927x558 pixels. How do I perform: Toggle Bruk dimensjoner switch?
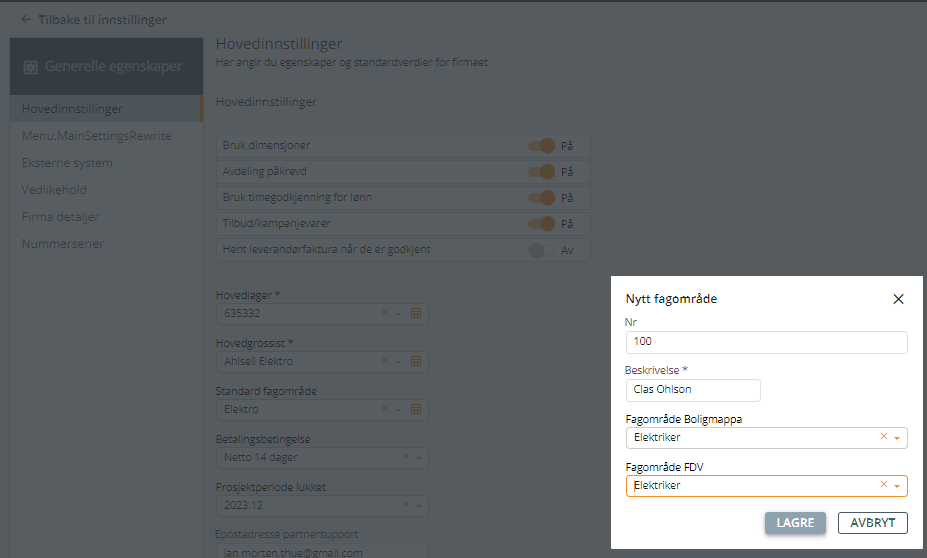pos(542,146)
